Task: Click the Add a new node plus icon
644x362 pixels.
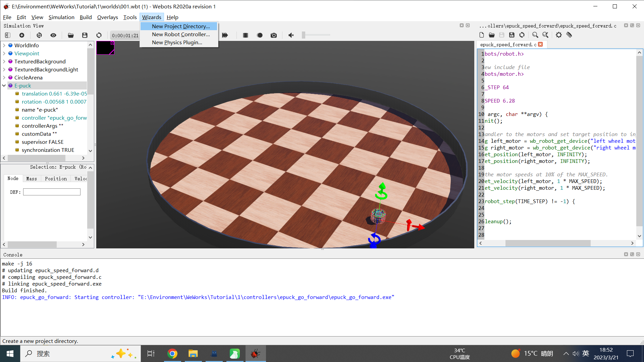Action: (x=22, y=35)
